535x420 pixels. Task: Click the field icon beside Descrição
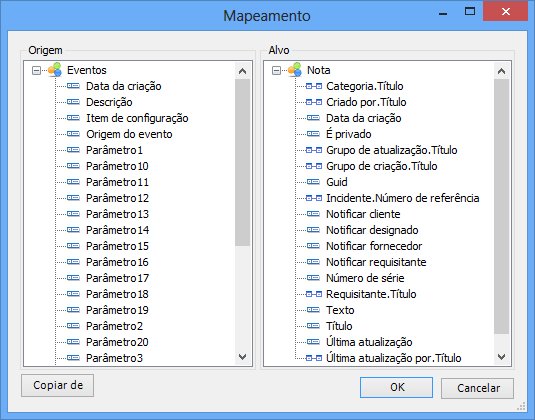73,102
